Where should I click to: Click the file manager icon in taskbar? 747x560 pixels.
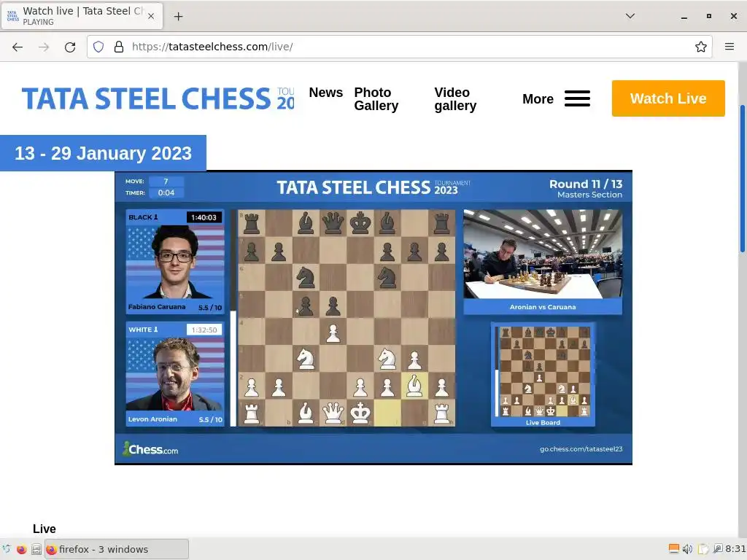(x=36, y=549)
